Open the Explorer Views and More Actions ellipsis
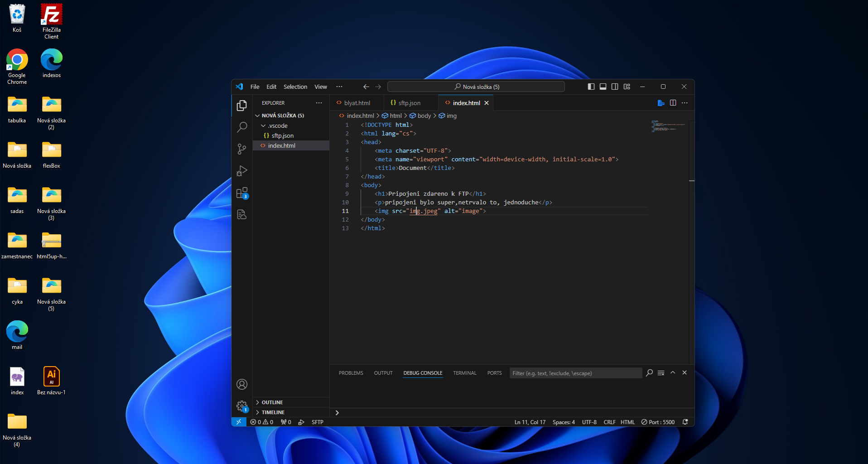This screenshot has width=868, height=464. tap(319, 103)
